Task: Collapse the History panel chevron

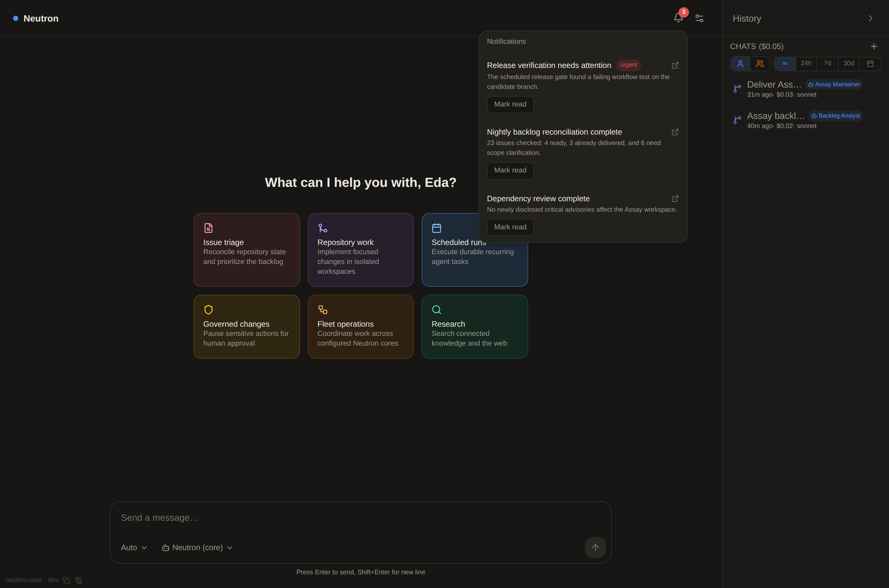Action: pos(871,18)
